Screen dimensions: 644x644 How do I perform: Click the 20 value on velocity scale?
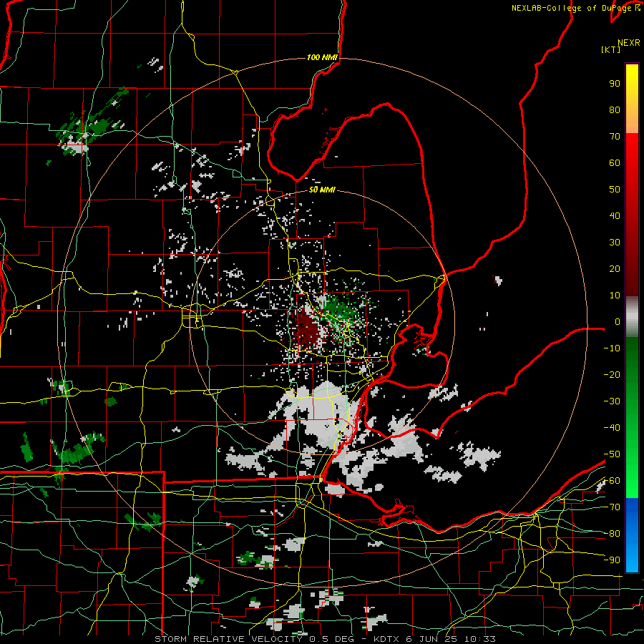click(x=615, y=269)
